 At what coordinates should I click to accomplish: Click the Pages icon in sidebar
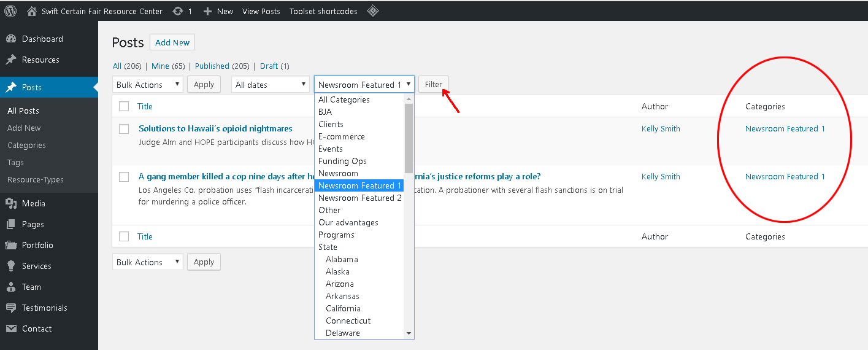pos(11,224)
